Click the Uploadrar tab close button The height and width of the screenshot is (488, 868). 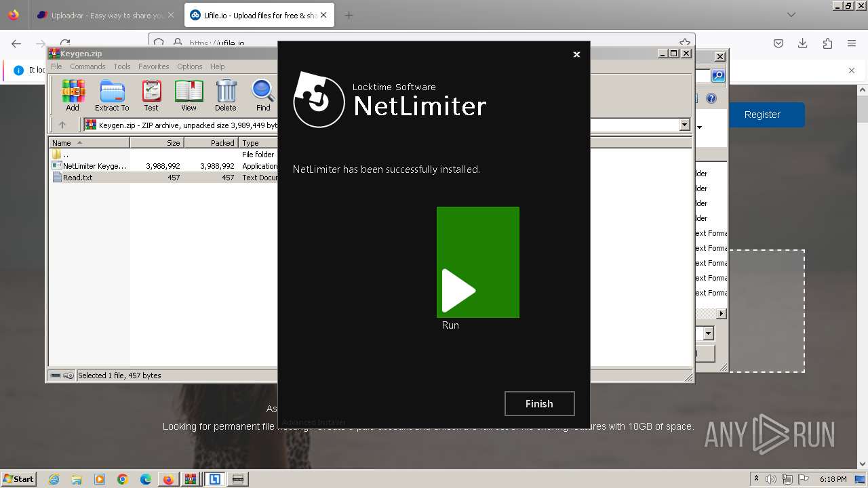(170, 15)
